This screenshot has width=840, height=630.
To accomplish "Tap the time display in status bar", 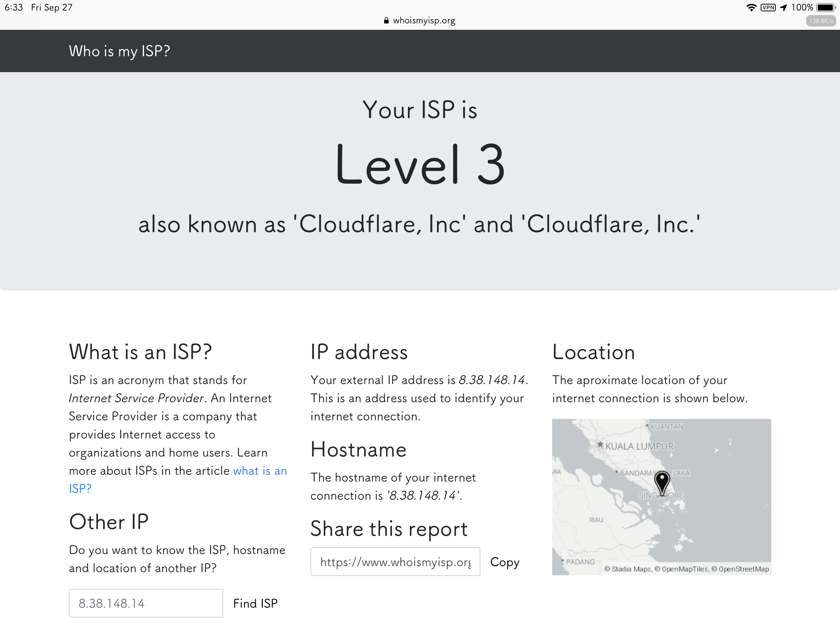I will (x=14, y=8).
